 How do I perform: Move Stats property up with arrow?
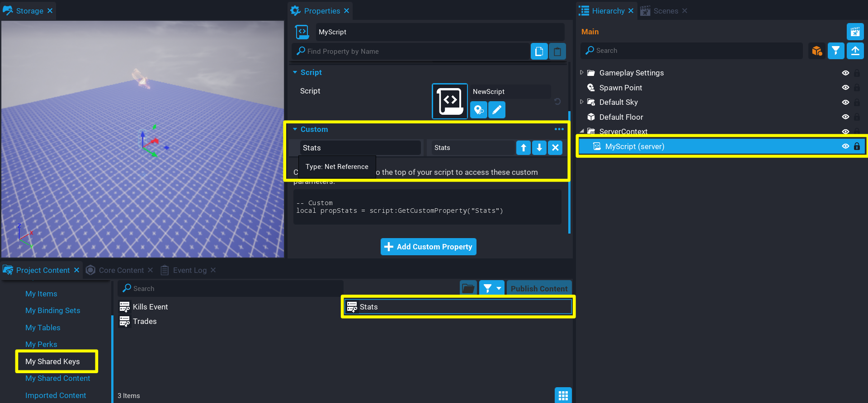pyautogui.click(x=524, y=148)
